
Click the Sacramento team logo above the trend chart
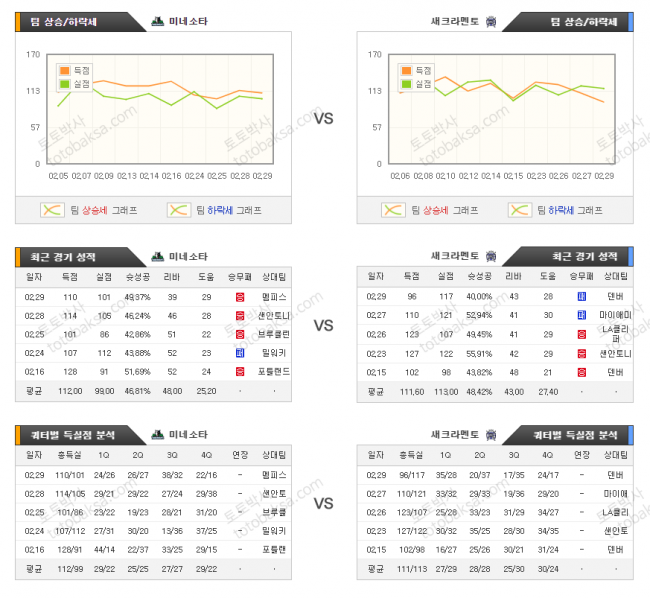pyautogui.click(x=490, y=21)
